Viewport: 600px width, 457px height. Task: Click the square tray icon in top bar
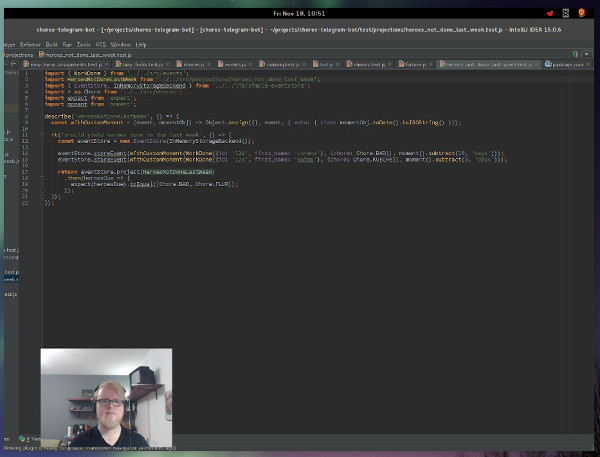click(566, 13)
